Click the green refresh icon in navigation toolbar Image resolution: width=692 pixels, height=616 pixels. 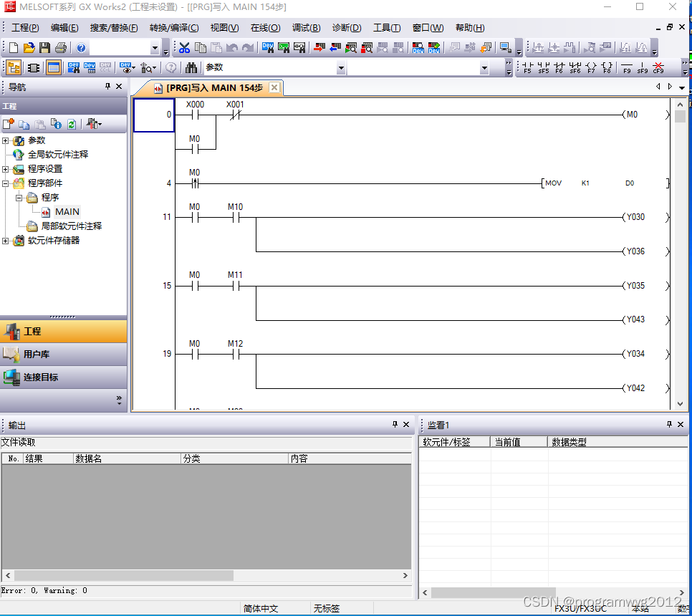pos(72,125)
